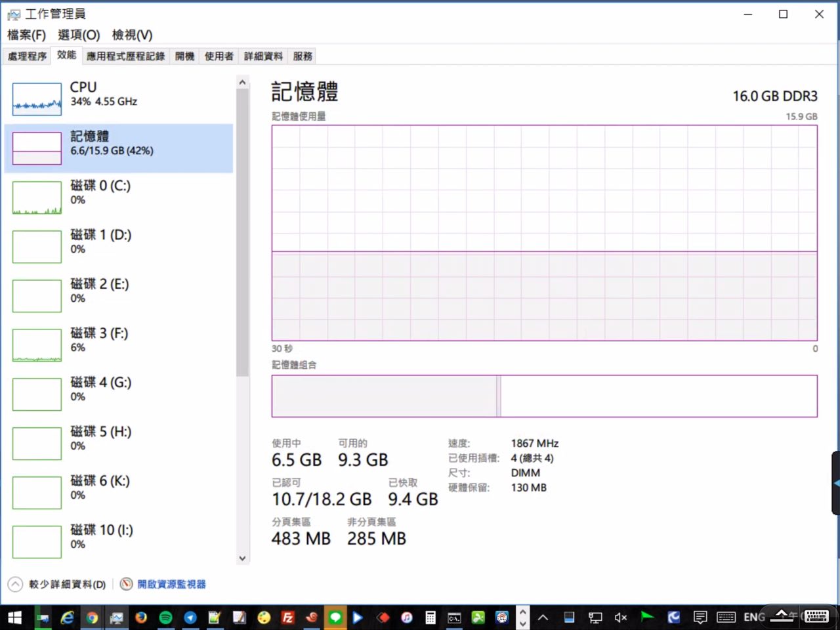Select 磁碟 5 (H:) entry
Screen dimensions: 840x630
coord(119,444)
